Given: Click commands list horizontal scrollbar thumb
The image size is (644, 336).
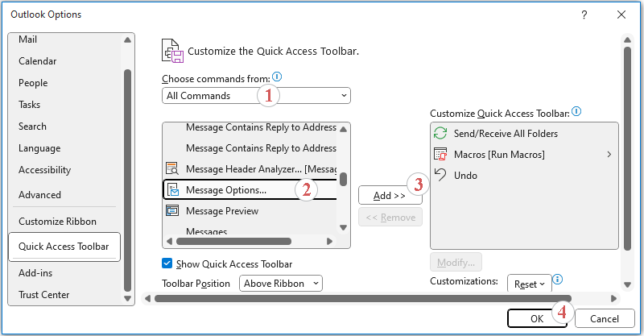Looking at the screenshot, I should pyautogui.click(x=233, y=242).
